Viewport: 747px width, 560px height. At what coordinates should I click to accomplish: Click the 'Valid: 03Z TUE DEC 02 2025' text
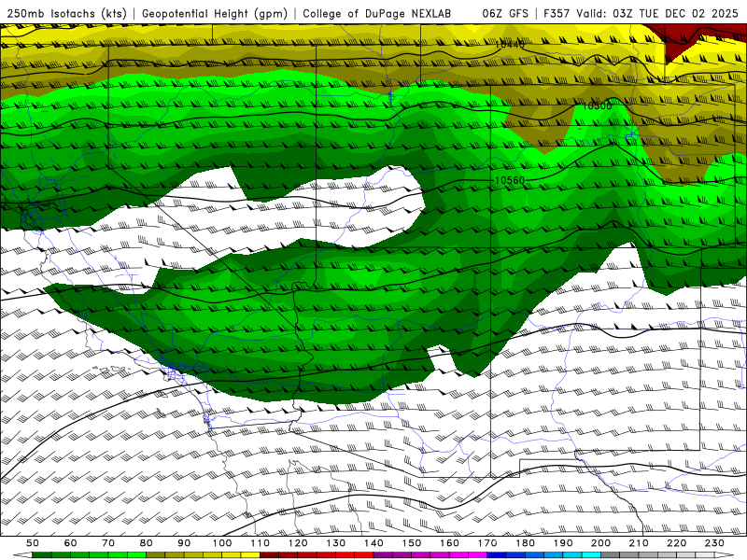[657, 13]
